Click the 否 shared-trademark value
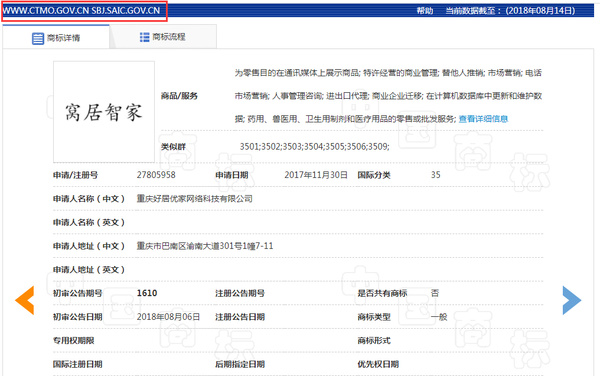The image size is (600, 376). point(435,293)
